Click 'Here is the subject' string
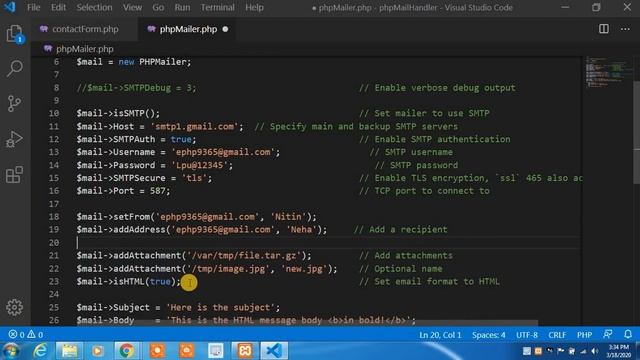 pyautogui.click(x=220, y=307)
